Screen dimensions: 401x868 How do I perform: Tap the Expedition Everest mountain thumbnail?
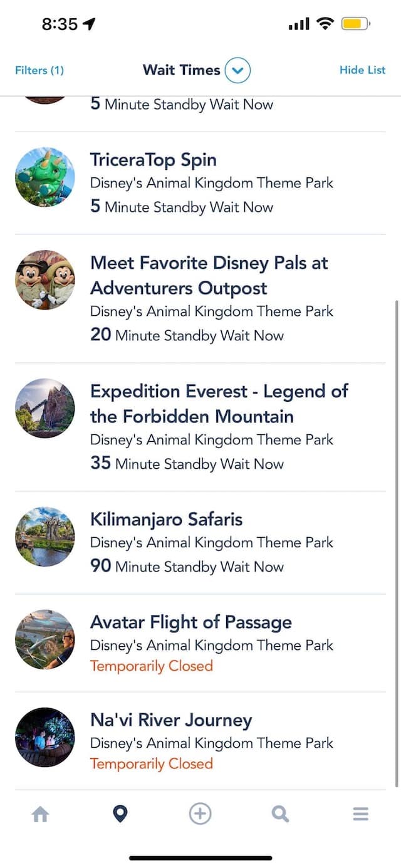point(45,408)
